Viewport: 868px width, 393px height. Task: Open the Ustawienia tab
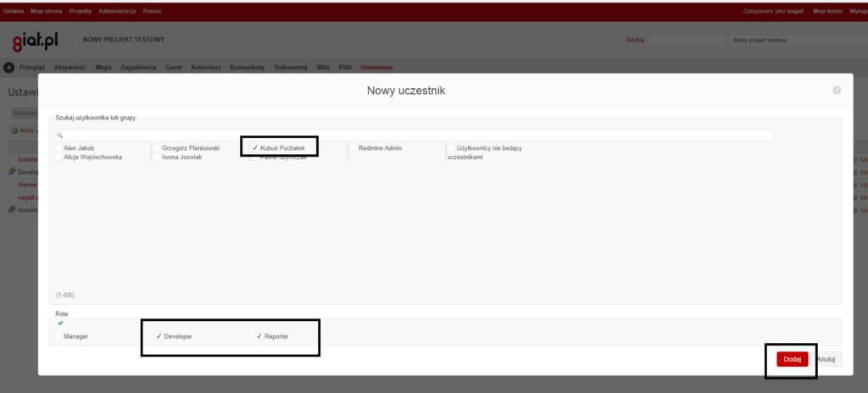[x=376, y=68]
